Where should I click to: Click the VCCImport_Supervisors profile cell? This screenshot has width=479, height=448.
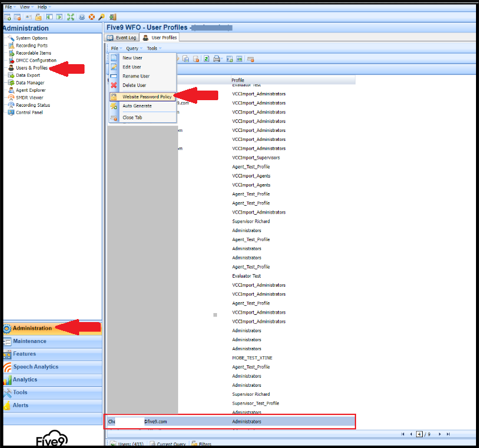[256, 158]
